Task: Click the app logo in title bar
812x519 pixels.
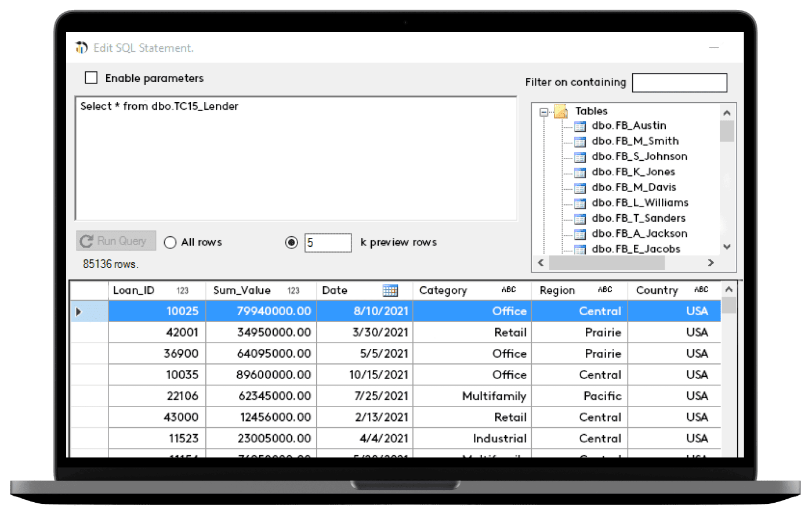Action: pyautogui.click(x=82, y=48)
